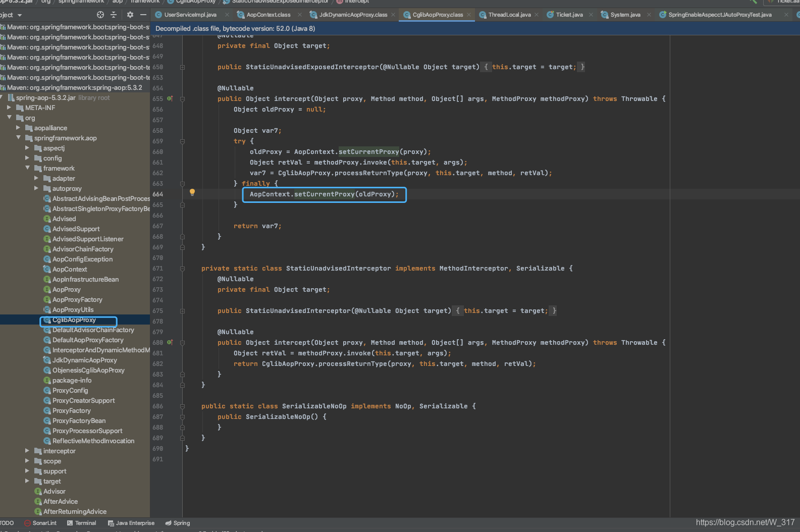Toggle fold at line 687 SerializableNoOp constructor
Screen dimensions: 800x532
click(x=182, y=417)
